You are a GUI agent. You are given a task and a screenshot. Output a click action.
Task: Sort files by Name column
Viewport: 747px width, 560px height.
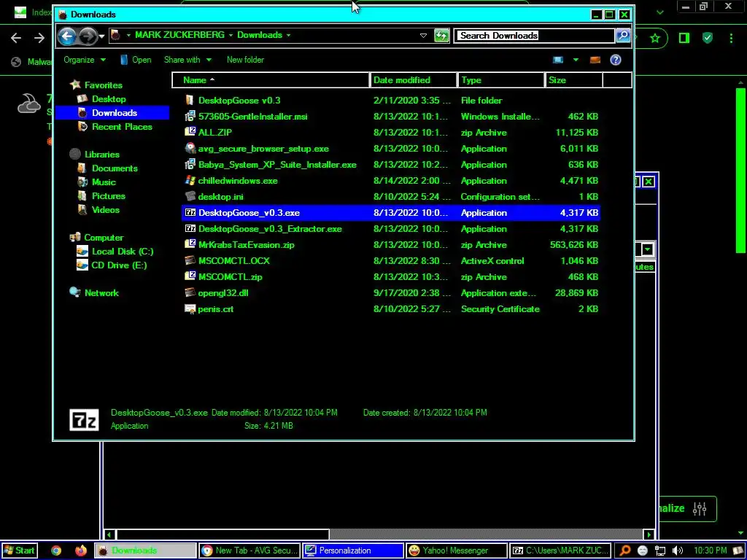(271, 80)
